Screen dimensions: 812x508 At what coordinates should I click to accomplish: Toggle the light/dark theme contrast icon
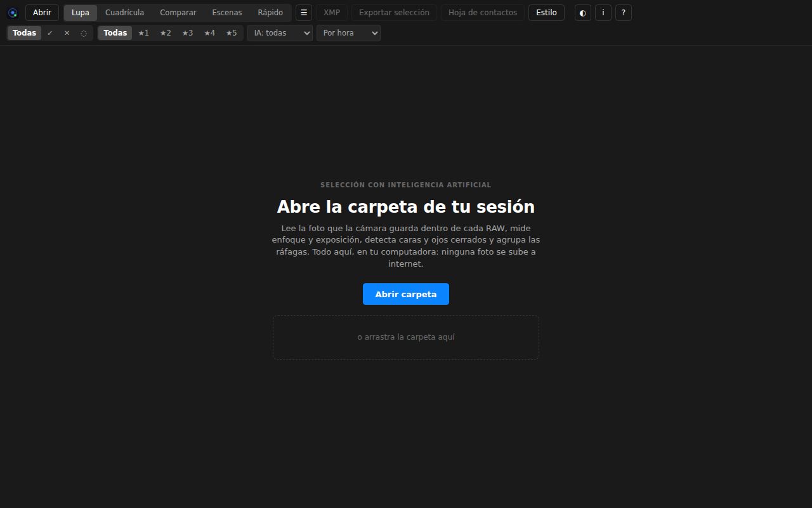(583, 13)
